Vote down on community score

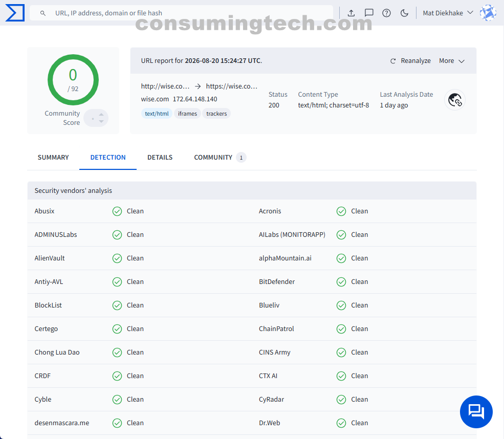point(101,121)
